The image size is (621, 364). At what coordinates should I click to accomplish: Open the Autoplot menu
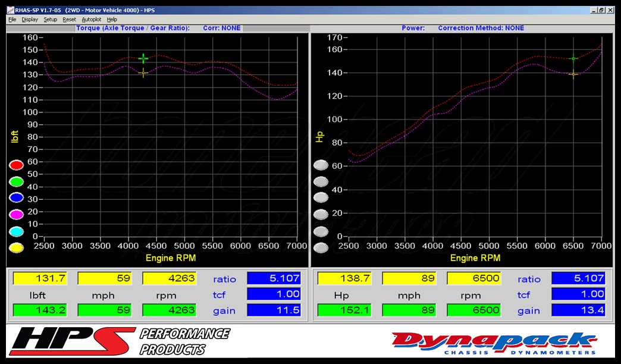tap(92, 20)
